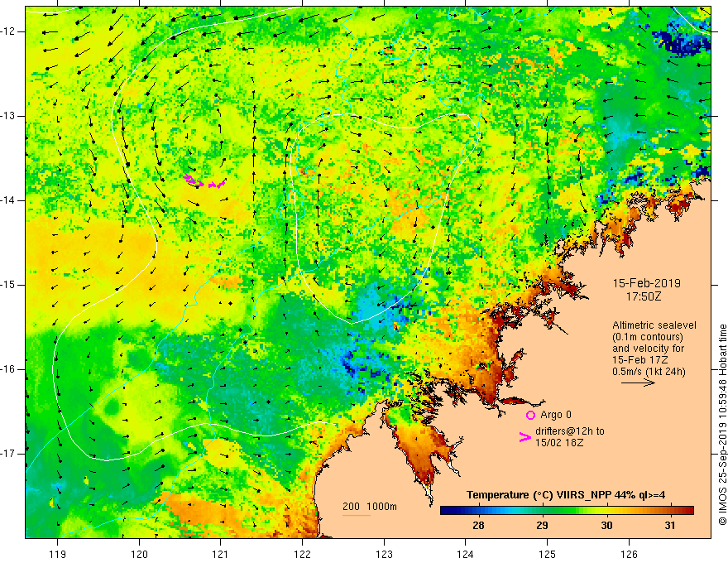
Task: Click latitude axis label '-16'
Action: (x=8, y=369)
